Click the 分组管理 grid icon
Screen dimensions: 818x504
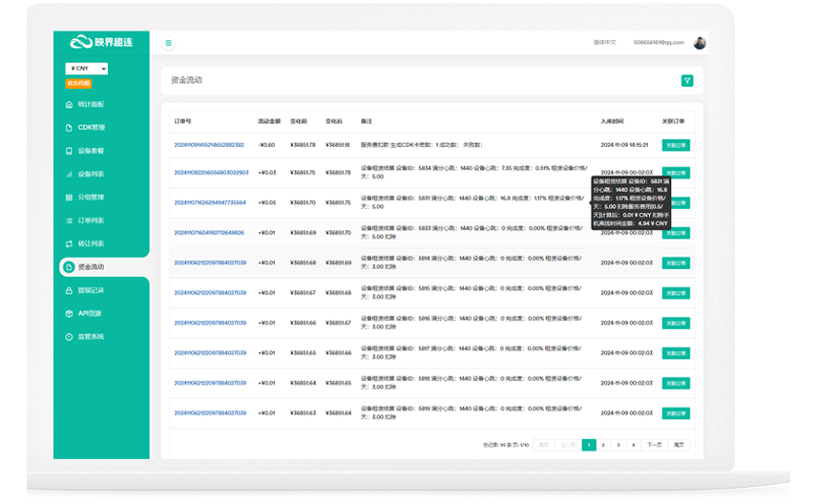point(69,198)
